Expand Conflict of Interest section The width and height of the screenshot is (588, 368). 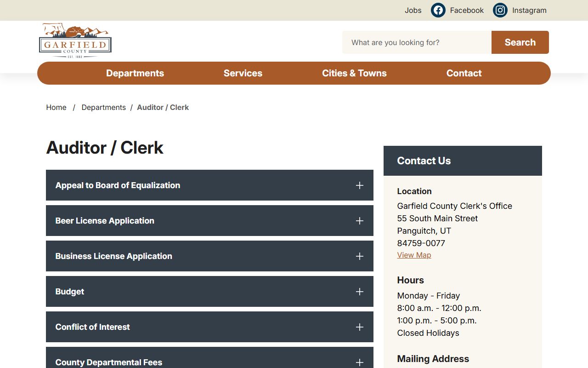(x=209, y=327)
